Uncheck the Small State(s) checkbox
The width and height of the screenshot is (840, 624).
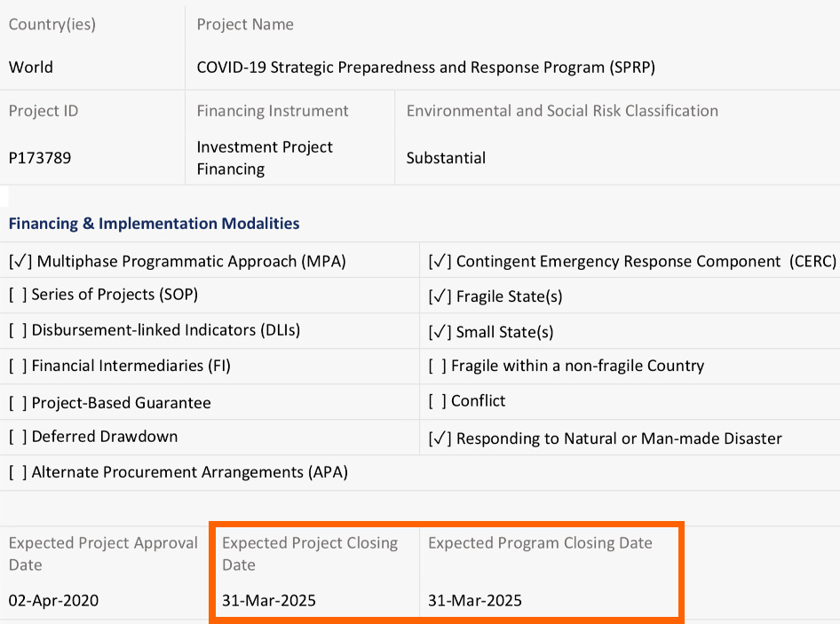tap(440, 332)
